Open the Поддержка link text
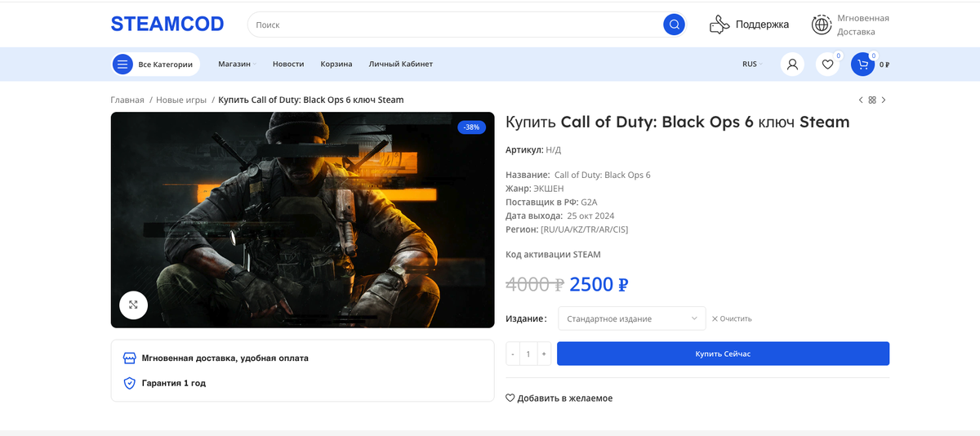 (x=762, y=24)
